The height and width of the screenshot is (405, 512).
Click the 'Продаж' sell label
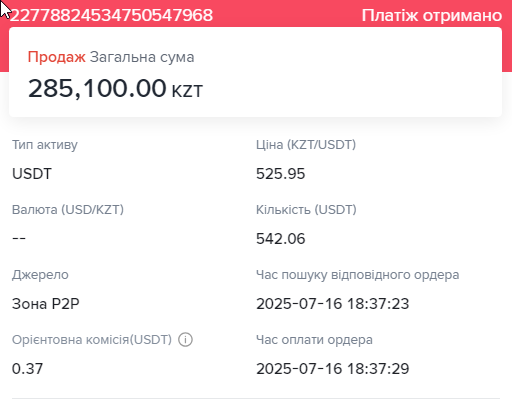(57, 57)
